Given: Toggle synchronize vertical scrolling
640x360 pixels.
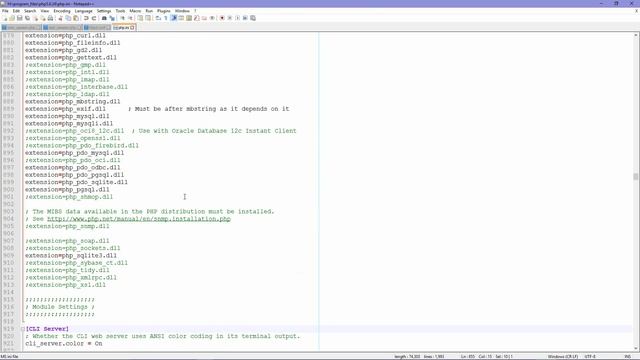Looking at the screenshot, I should pyautogui.click(x=140, y=18).
